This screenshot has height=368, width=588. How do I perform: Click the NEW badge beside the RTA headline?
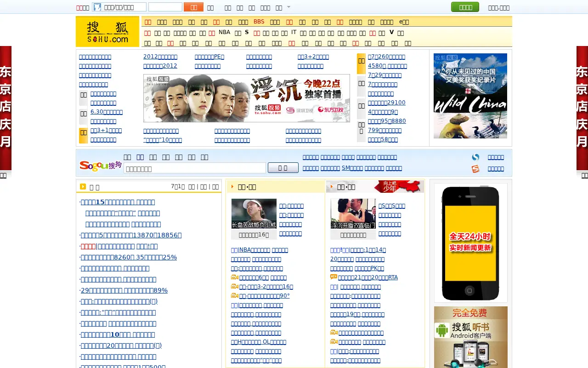(334, 277)
